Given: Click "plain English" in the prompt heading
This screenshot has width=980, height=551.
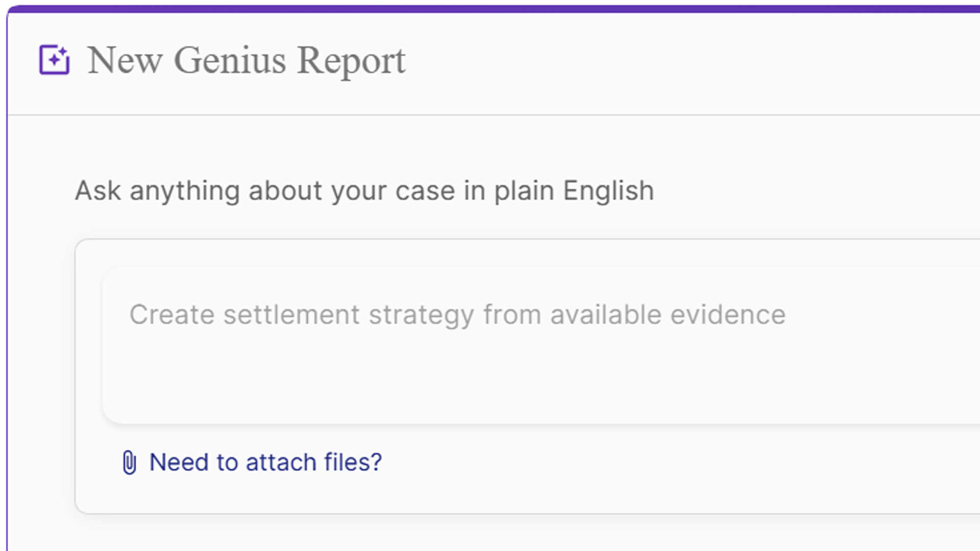Looking at the screenshot, I should (574, 191).
